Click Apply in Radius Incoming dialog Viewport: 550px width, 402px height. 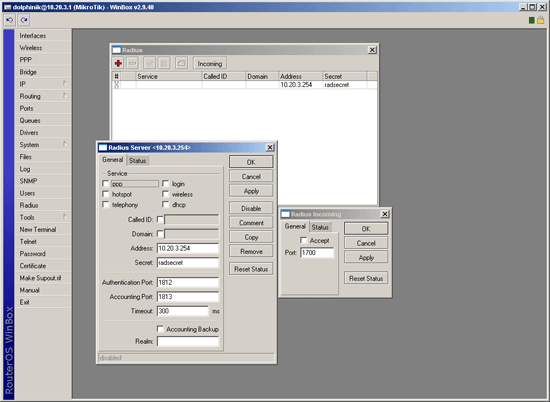click(x=366, y=257)
